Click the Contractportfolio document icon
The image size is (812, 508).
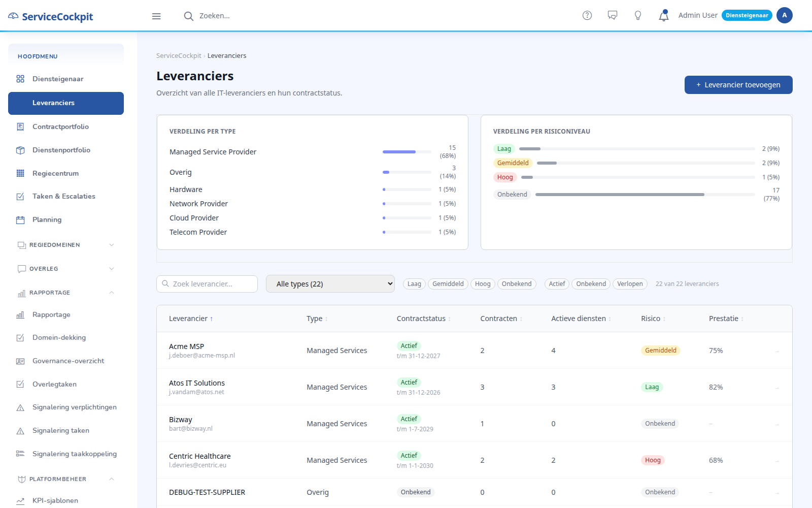pos(20,126)
